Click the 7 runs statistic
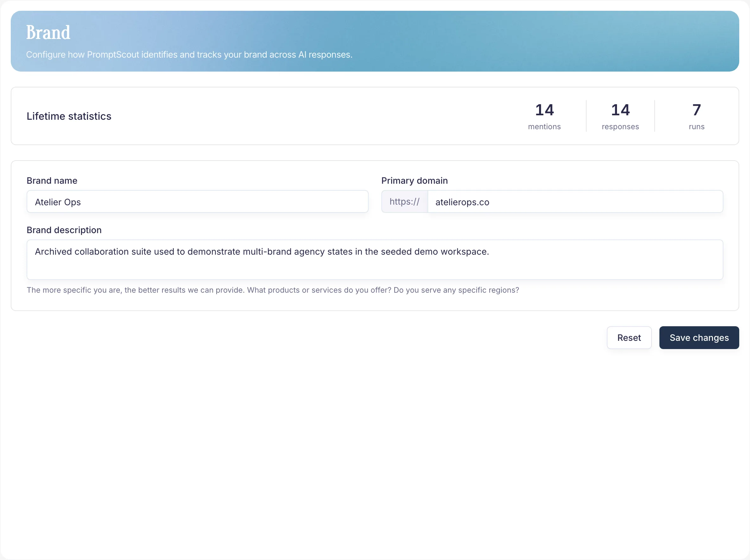The image size is (750, 560). point(696,115)
